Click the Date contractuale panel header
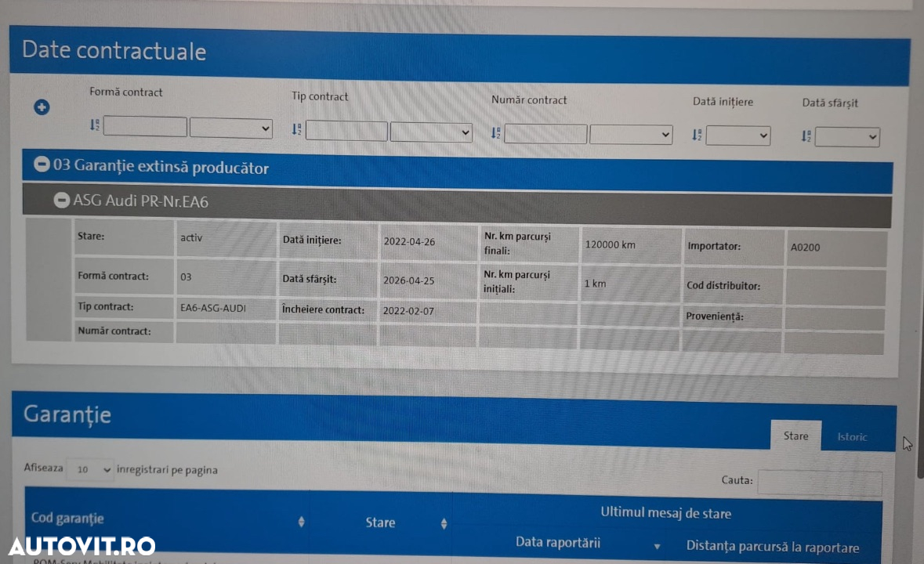 click(459, 54)
